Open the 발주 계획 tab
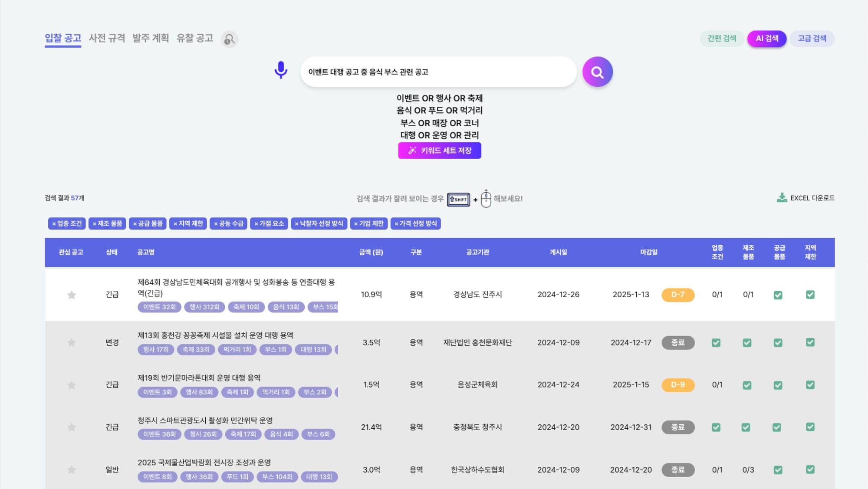868x489 pixels. point(152,38)
